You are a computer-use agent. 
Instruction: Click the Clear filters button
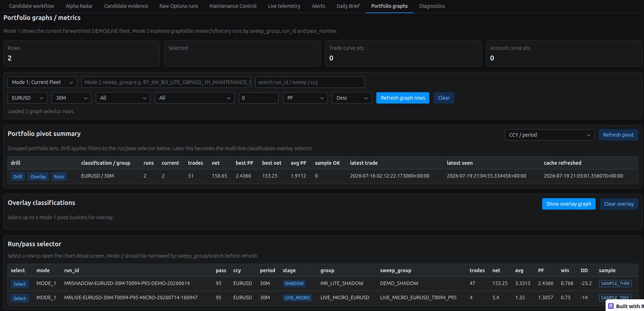pyautogui.click(x=444, y=98)
